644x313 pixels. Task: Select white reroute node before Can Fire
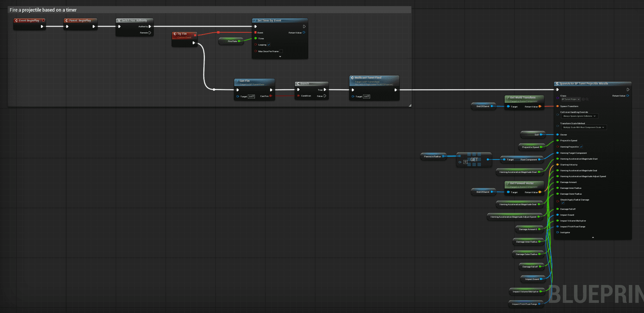(214, 90)
